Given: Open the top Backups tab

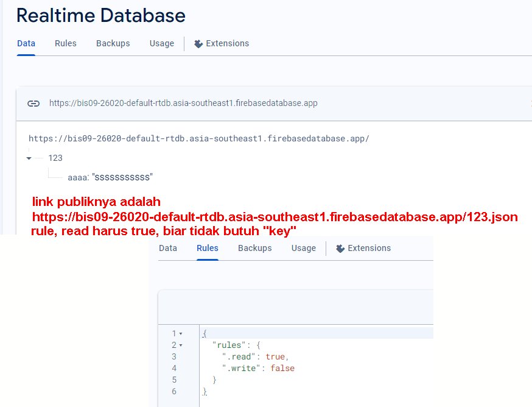Looking at the screenshot, I should pos(113,43).
